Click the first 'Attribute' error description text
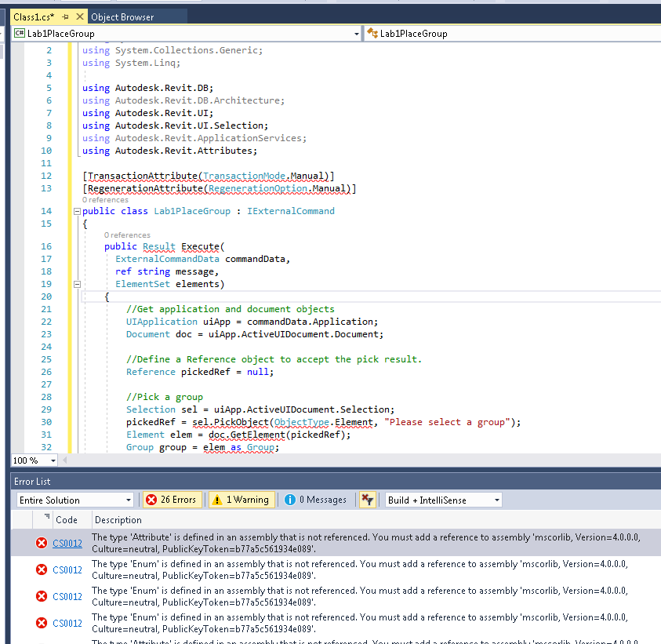 366,543
